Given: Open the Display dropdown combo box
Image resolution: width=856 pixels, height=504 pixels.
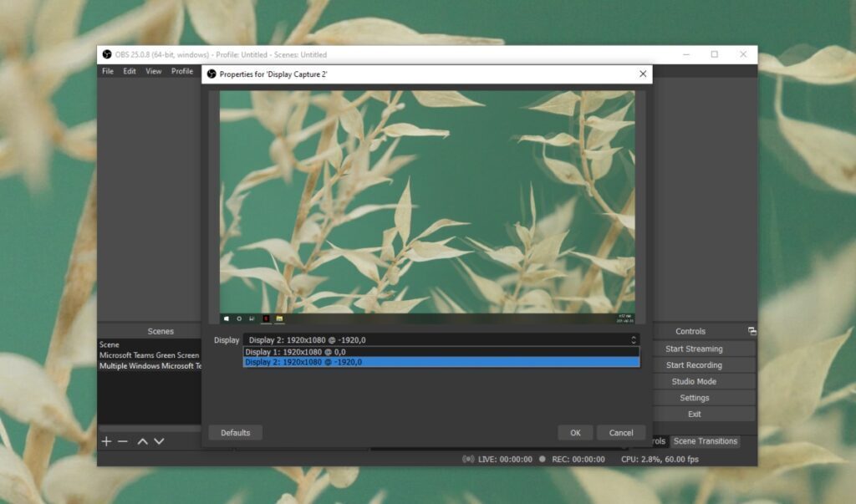Looking at the screenshot, I should click(441, 340).
